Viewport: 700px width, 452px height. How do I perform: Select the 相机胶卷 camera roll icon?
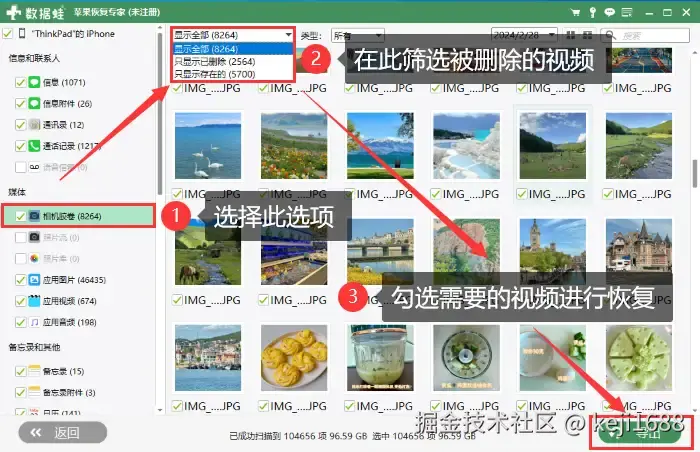[x=34, y=216]
